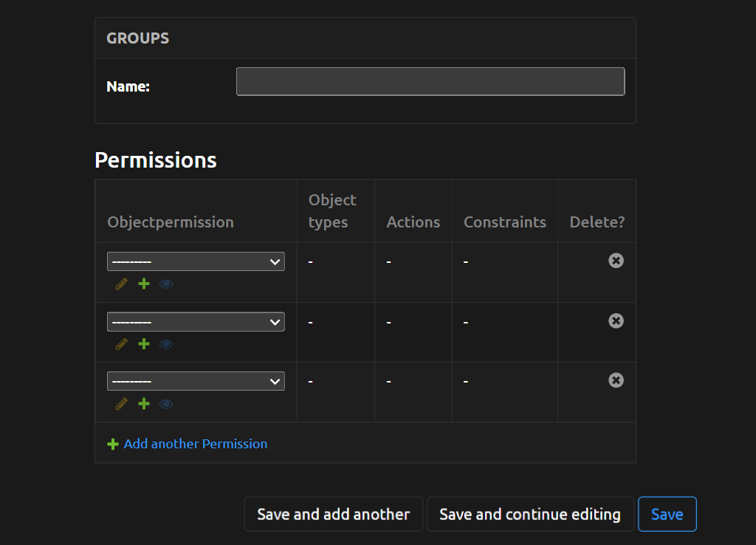Click the Save button
The height and width of the screenshot is (545, 756).
coord(667,514)
